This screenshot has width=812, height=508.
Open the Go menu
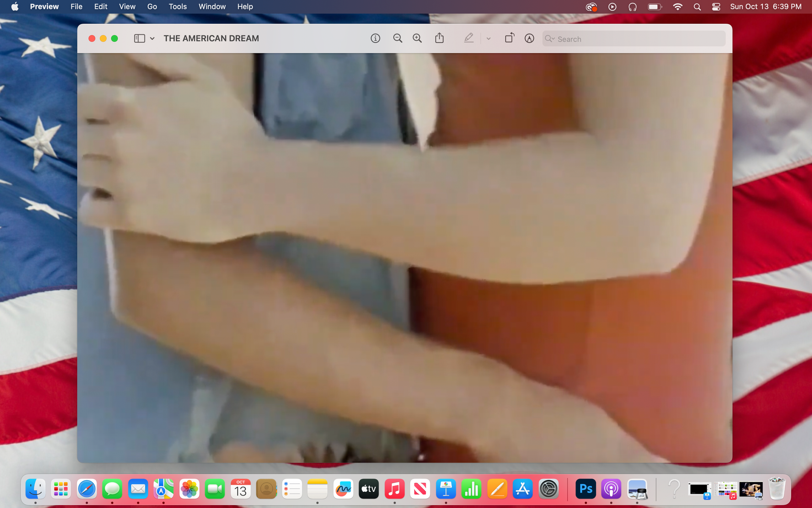[152, 7]
